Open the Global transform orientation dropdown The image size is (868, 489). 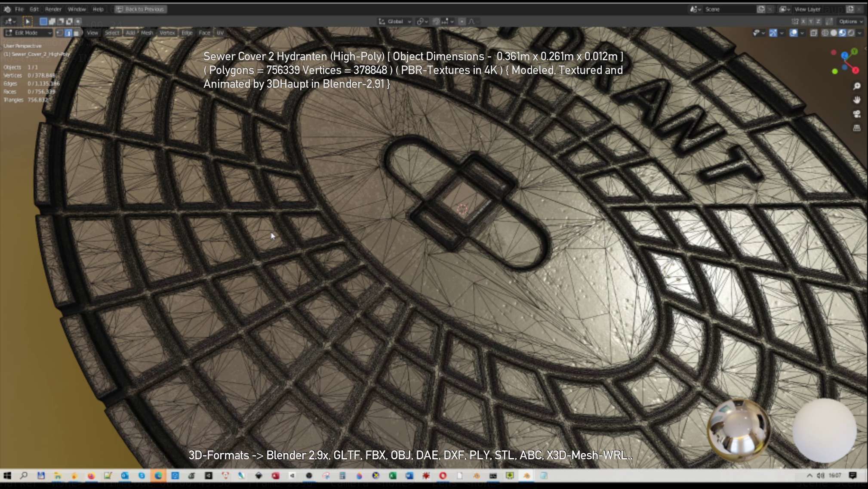pyautogui.click(x=395, y=21)
